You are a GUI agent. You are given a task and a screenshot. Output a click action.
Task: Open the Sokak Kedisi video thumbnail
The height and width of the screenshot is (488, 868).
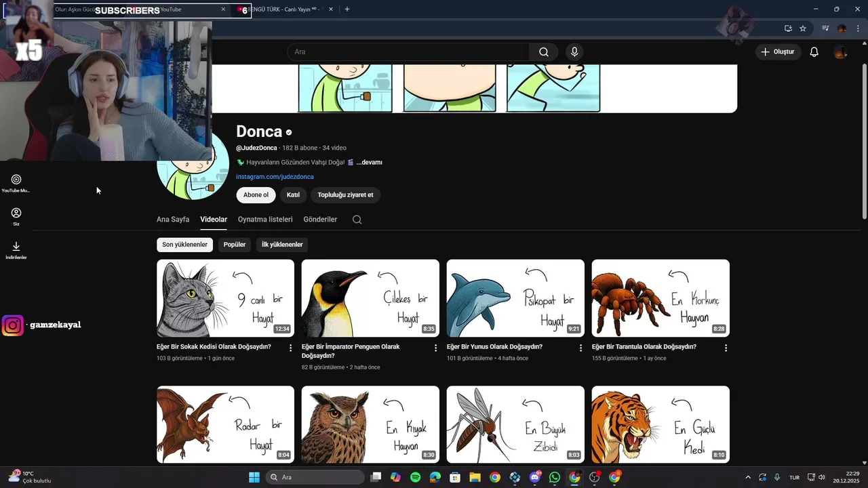point(225,298)
